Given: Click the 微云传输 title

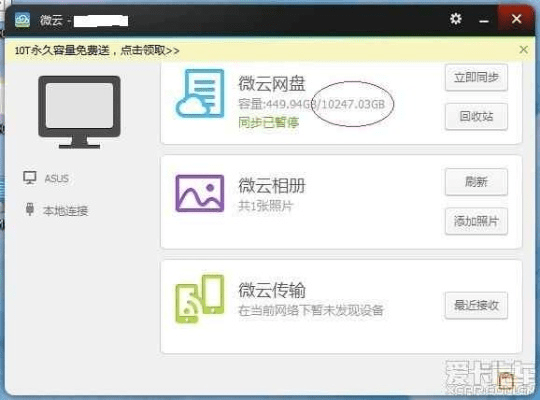Looking at the screenshot, I should pos(272,290).
